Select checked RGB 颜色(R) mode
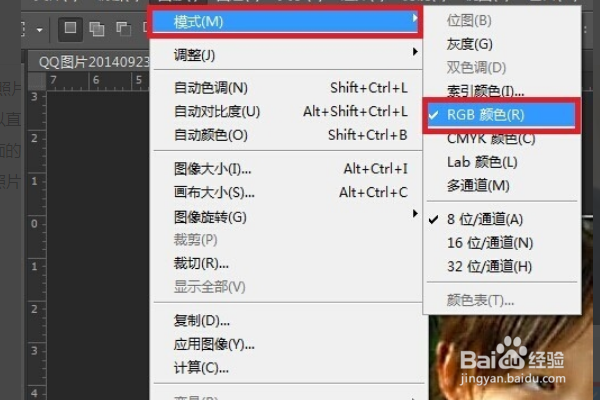Image resolution: width=600 pixels, height=400 pixels. (x=502, y=115)
